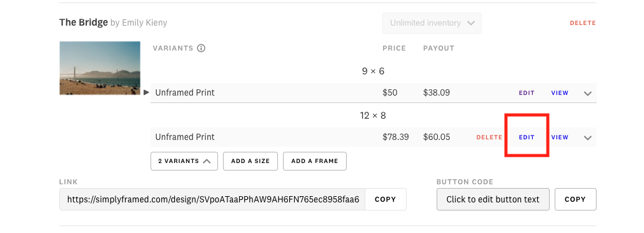644x233 pixels.
Task: Delete The Bridge product listing
Action: (582, 23)
